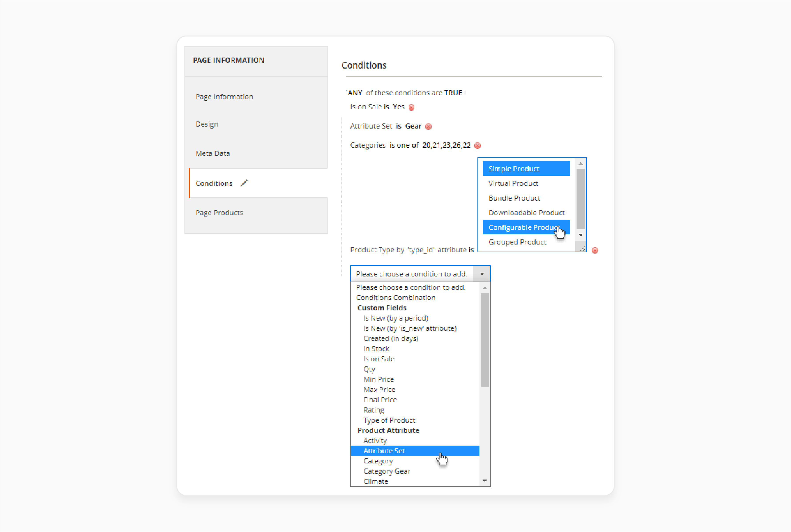Choose Conditions Combination option
This screenshot has height=532, width=791.
[415, 298]
